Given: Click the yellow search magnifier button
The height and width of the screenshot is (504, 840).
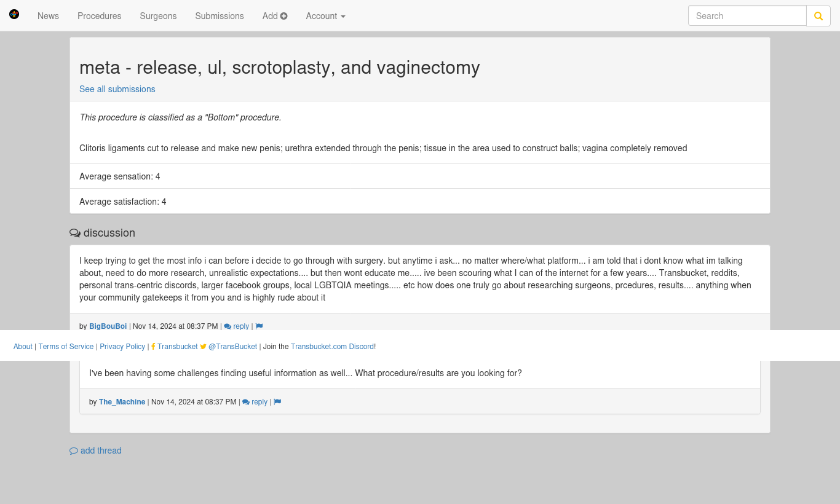Looking at the screenshot, I should pos(818,16).
